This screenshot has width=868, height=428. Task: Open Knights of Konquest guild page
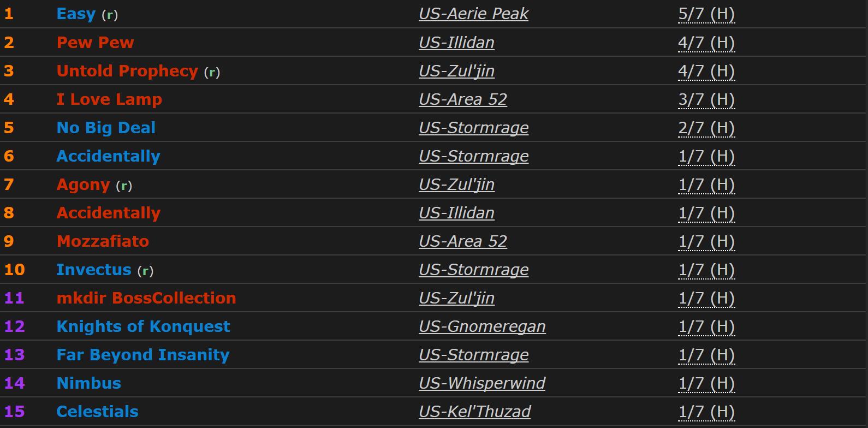(143, 326)
